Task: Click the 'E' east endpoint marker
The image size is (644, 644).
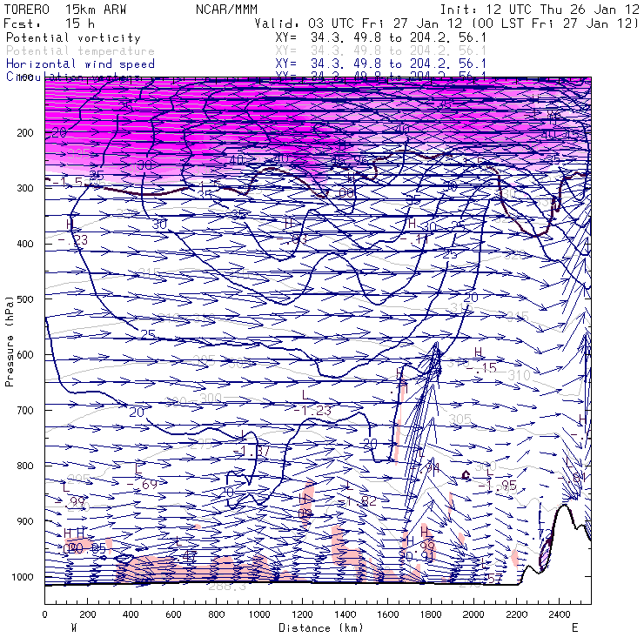Action: pos(575,628)
